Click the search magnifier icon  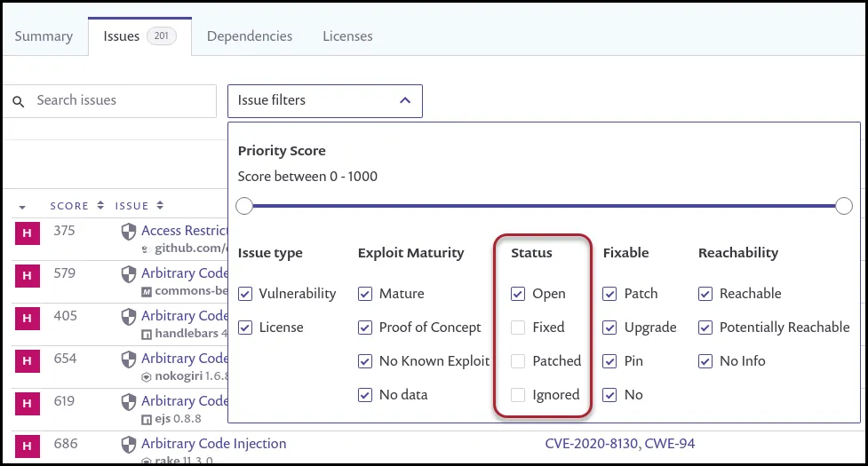tap(19, 102)
